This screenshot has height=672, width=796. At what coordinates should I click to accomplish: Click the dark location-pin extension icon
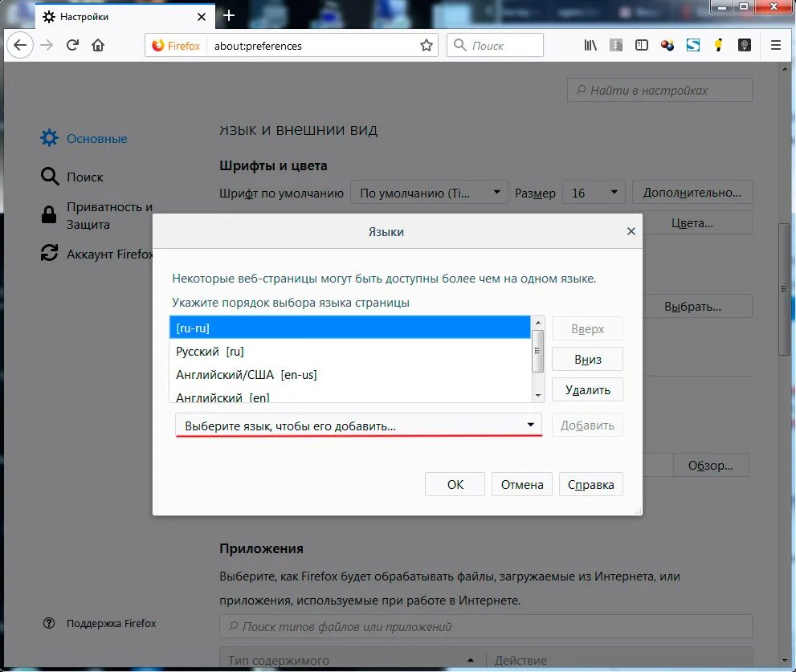745,45
